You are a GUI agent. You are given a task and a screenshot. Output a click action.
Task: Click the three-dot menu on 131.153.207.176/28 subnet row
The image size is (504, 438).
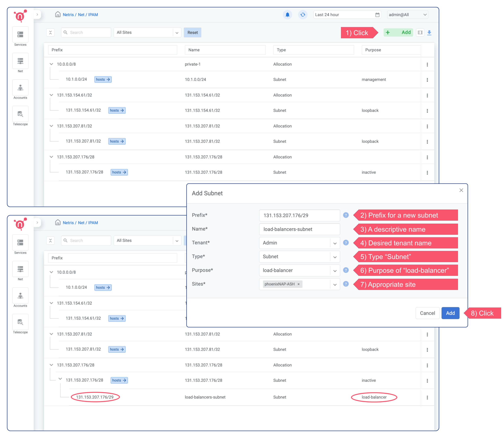click(427, 172)
